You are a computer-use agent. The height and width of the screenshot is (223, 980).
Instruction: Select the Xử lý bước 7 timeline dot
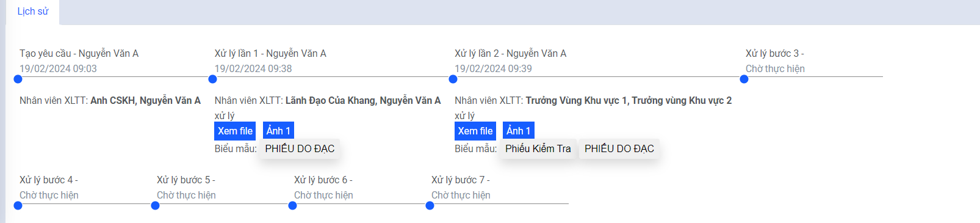pyautogui.click(x=430, y=205)
